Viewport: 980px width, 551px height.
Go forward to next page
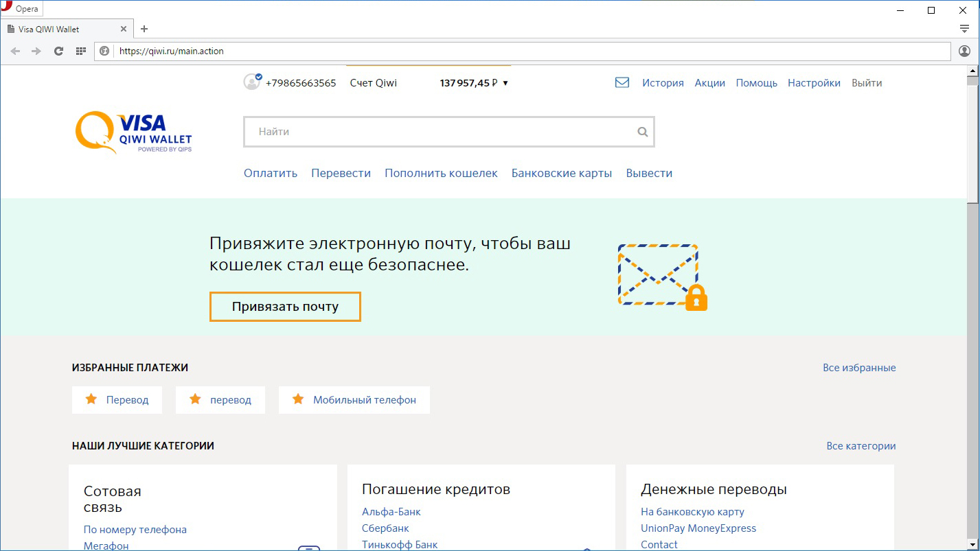click(36, 51)
